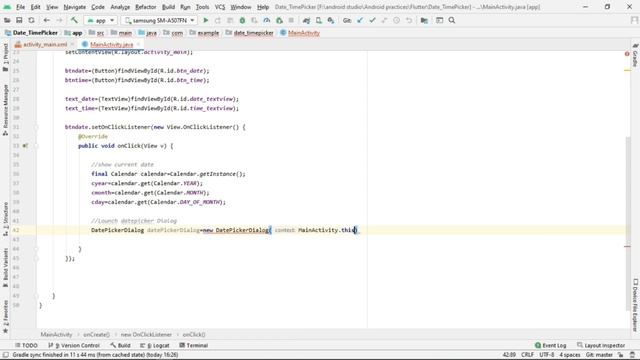Viewport: 640px width, 360px height.
Task: Click the Stop square toolbar icon
Action: (291, 20)
